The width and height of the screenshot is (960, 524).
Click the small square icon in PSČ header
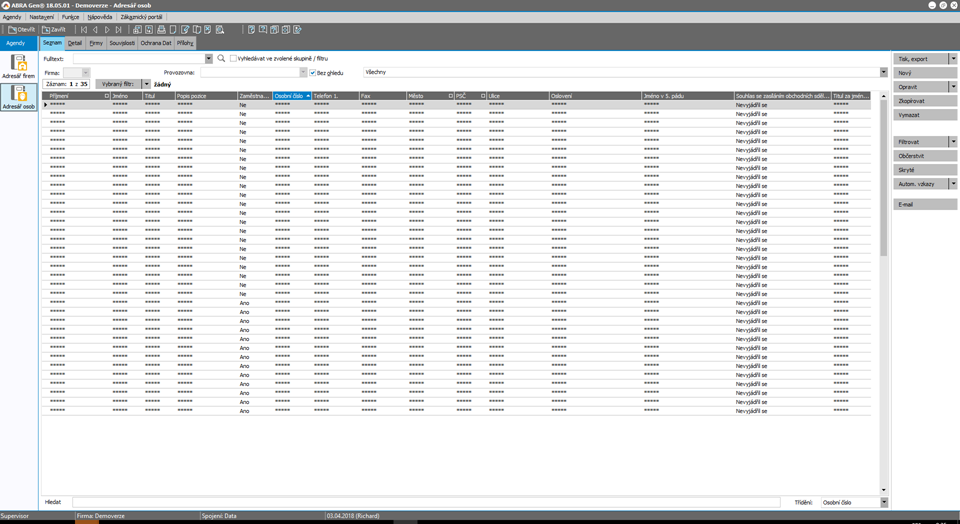coord(483,96)
